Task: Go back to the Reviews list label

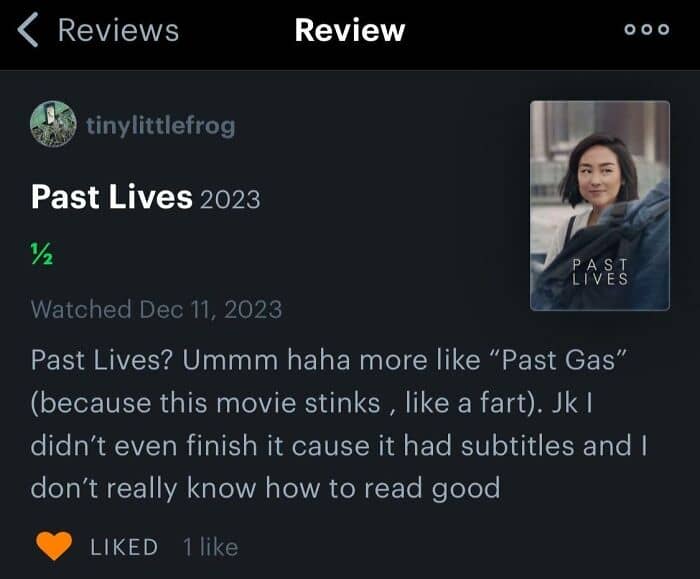Action: pos(118,30)
